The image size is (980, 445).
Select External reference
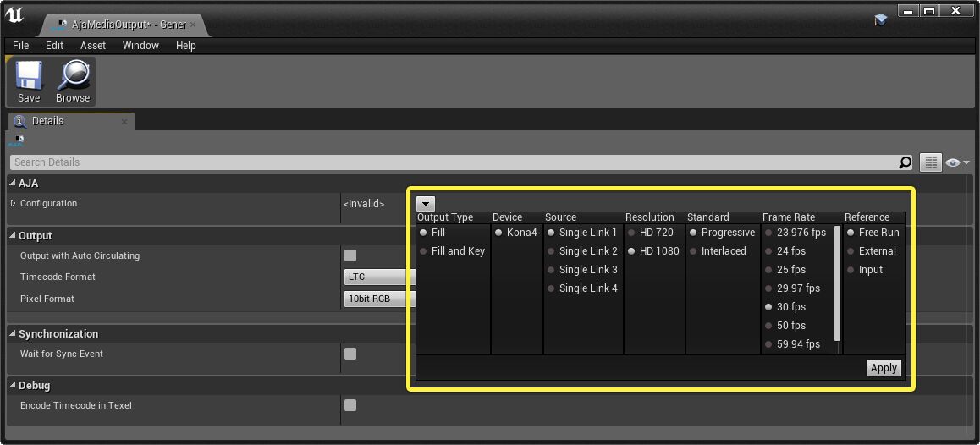(871, 251)
